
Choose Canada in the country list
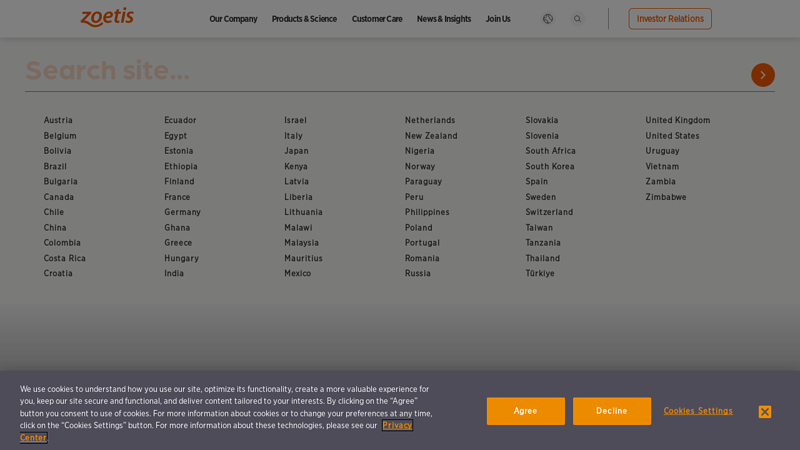(58, 197)
